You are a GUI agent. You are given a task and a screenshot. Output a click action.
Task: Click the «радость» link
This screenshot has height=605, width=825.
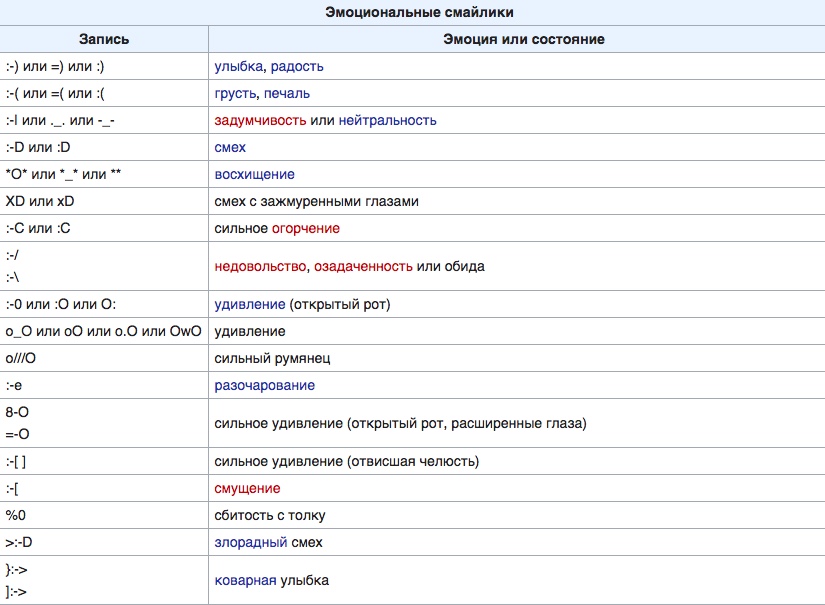coord(296,67)
